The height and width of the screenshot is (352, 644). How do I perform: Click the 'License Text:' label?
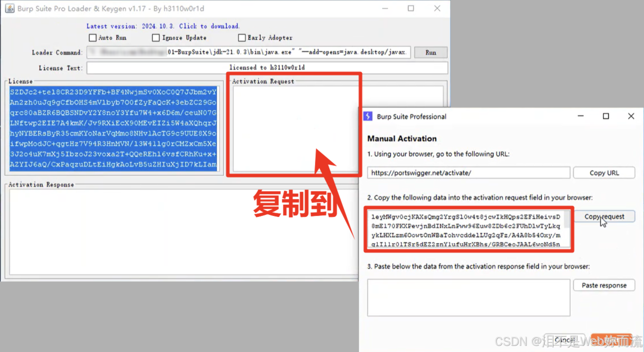click(60, 68)
